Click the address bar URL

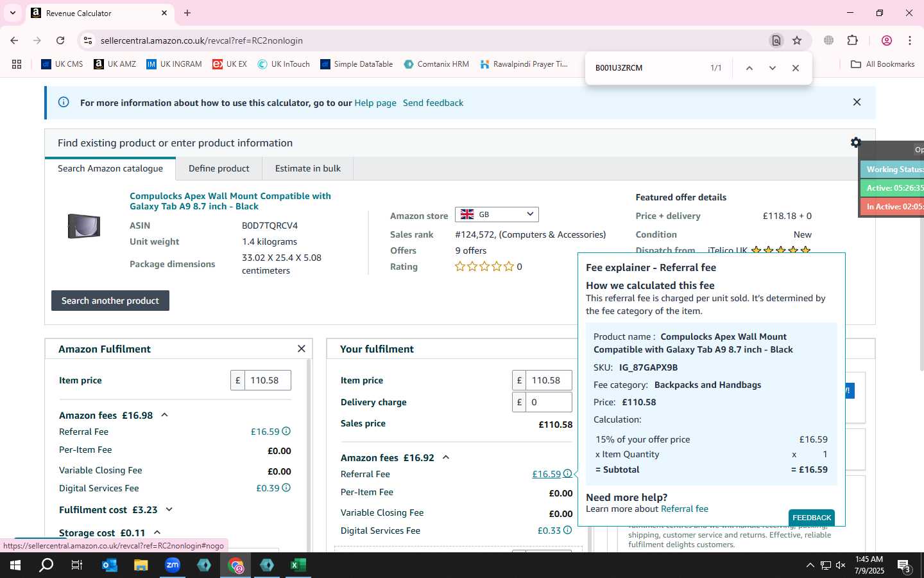click(x=201, y=40)
